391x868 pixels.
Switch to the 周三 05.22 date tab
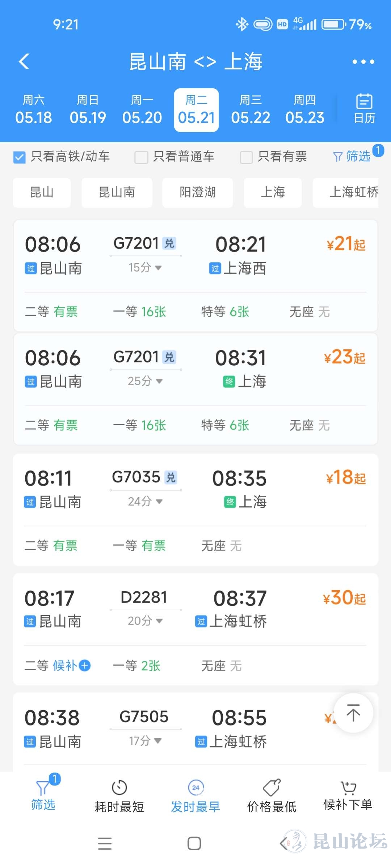[x=251, y=110]
